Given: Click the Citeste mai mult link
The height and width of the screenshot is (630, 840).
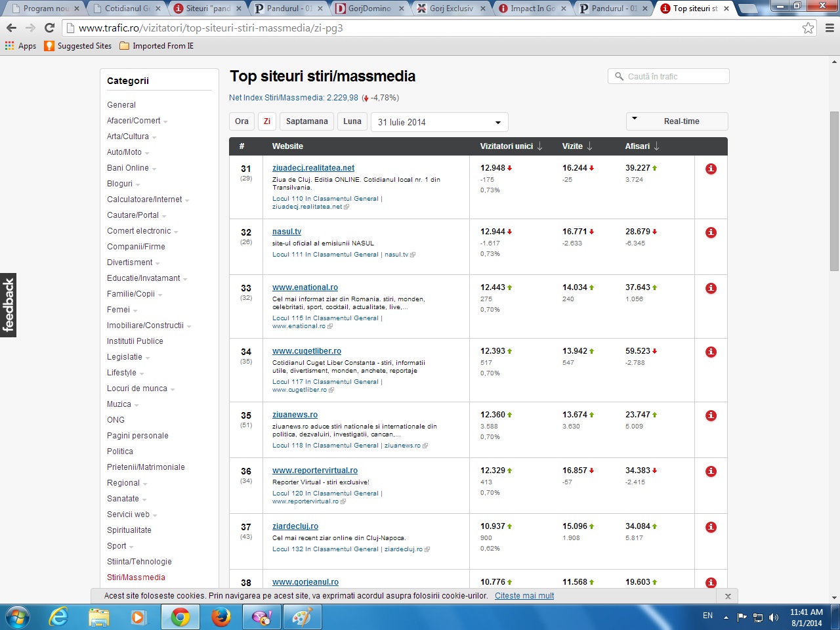Looking at the screenshot, I should [x=524, y=596].
